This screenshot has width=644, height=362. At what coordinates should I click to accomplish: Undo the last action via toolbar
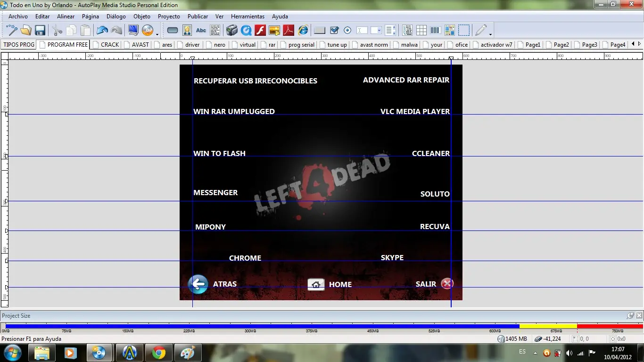(x=102, y=31)
